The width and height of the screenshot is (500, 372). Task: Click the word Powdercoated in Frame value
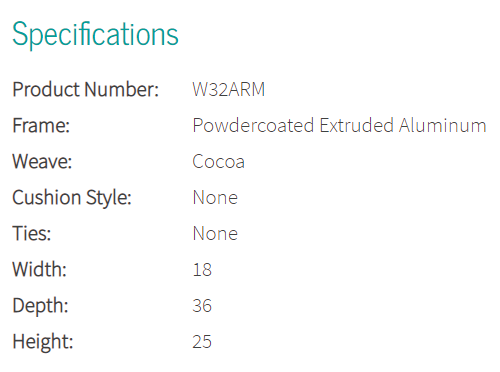pyautogui.click(x=253, y=126)
